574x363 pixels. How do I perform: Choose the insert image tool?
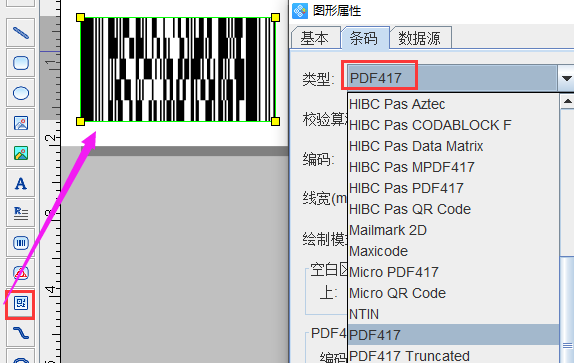point(20,123)
